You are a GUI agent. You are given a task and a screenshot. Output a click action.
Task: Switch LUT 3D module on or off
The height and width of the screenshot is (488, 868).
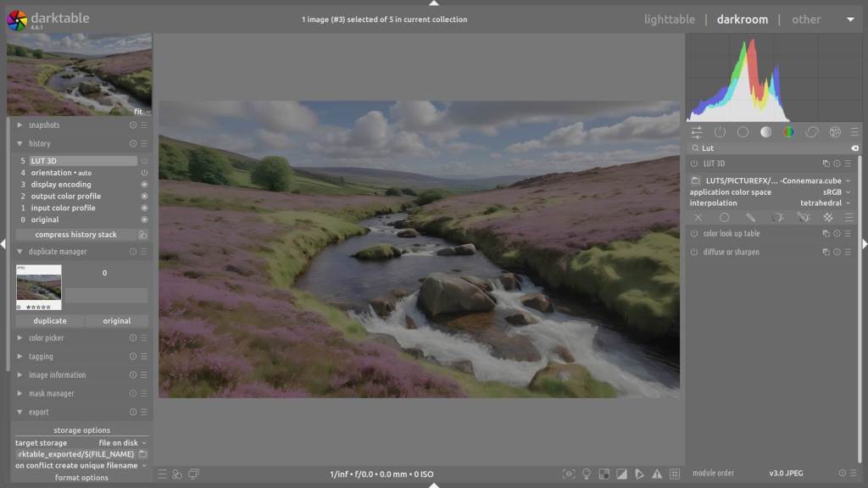click(x=694, y=164)
